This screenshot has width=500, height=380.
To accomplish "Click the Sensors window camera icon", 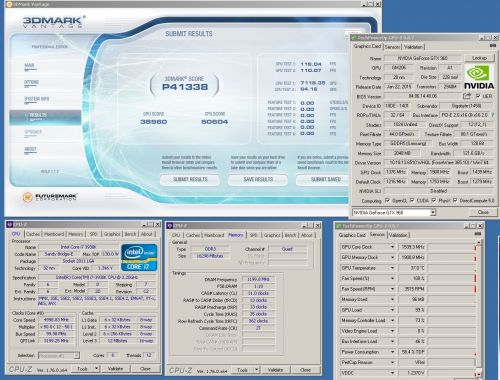I will pyautogui.click(x=479, y=234).
